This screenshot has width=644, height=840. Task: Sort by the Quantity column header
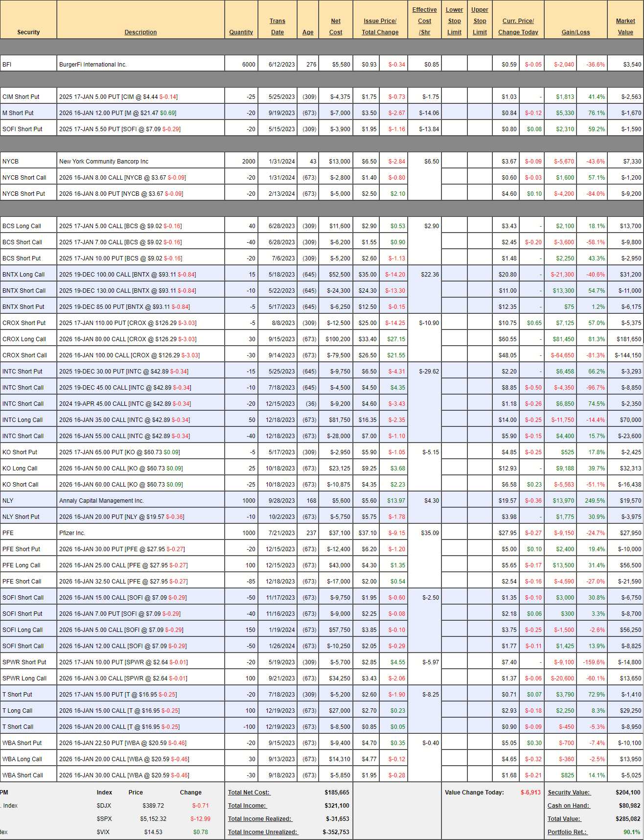point(241,32)
